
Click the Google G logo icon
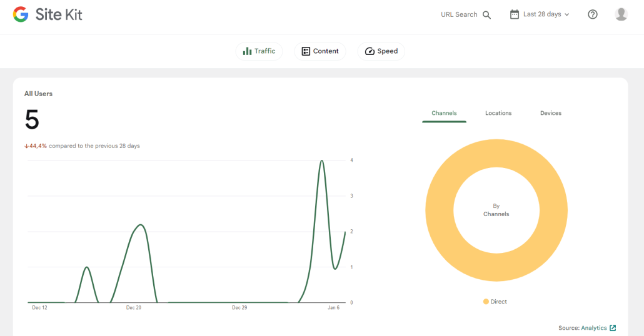point(21,14)
